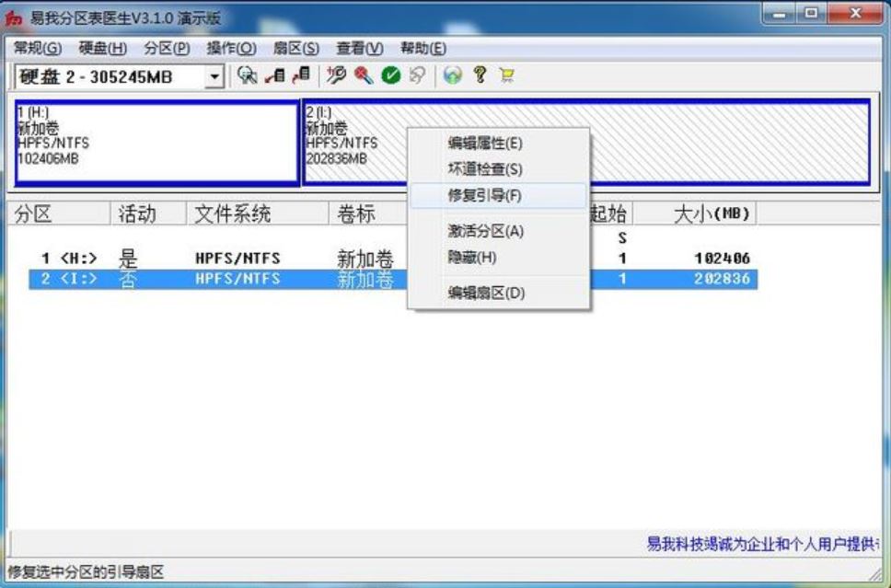Image resolution: width=891 pixels, height=588 pixels.
Task: Open the 帮助(E) menu
Action: coord(423,48)
